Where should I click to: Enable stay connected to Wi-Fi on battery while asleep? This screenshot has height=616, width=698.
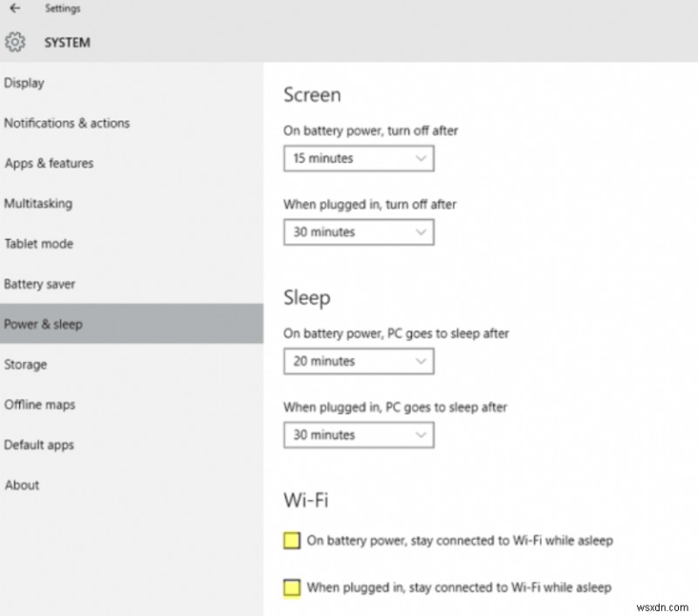[x=291, y=540]
